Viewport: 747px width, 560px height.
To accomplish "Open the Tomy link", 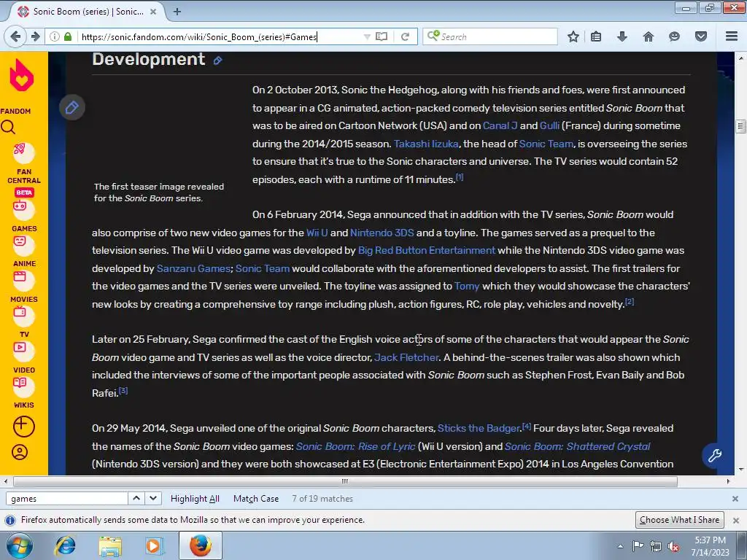I will pyautogui.click(x=467, y=286).
